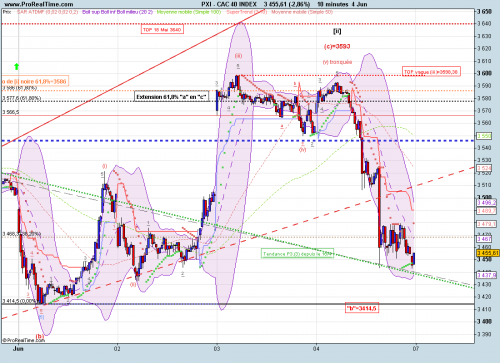The width and height of the screenshot is (500, 363).
Task: Select Moyenne mobile (Simple 100) legend entry
Action: [x=189, y=12]
